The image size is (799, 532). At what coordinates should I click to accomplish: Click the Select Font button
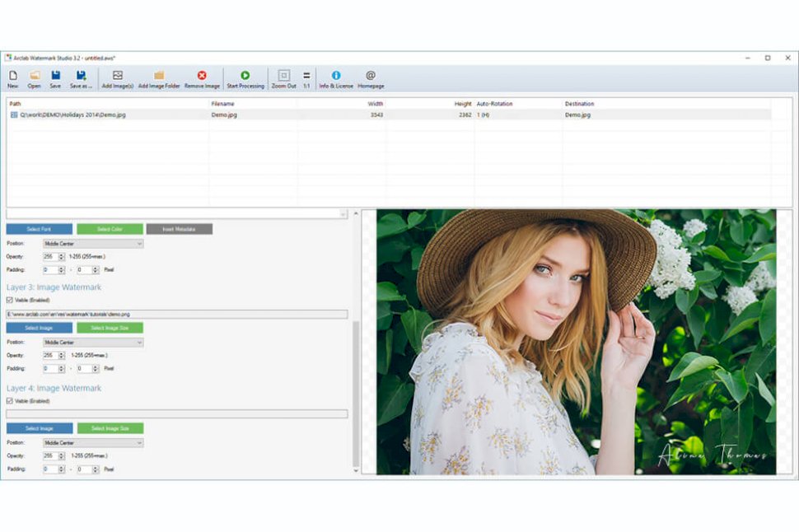40,229
